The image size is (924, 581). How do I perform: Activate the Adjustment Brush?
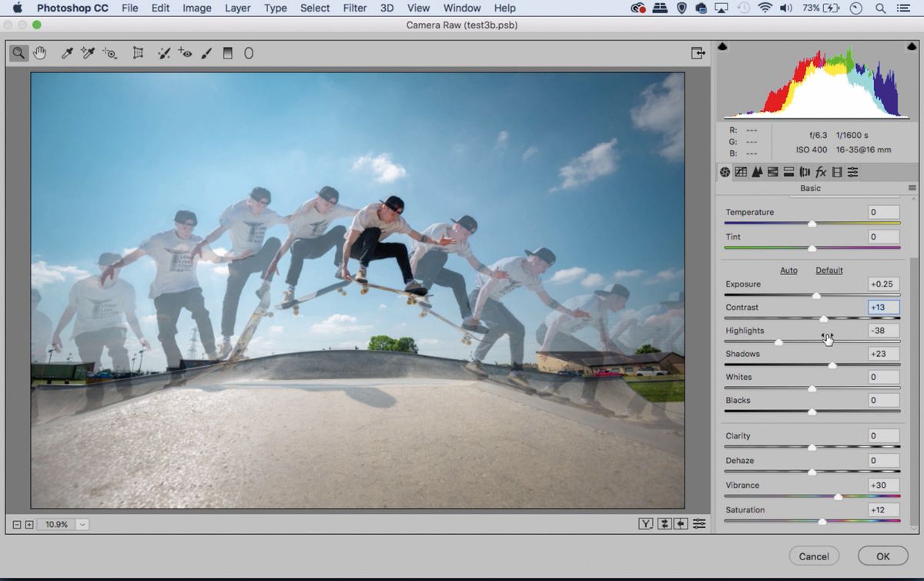click(206, 52)
